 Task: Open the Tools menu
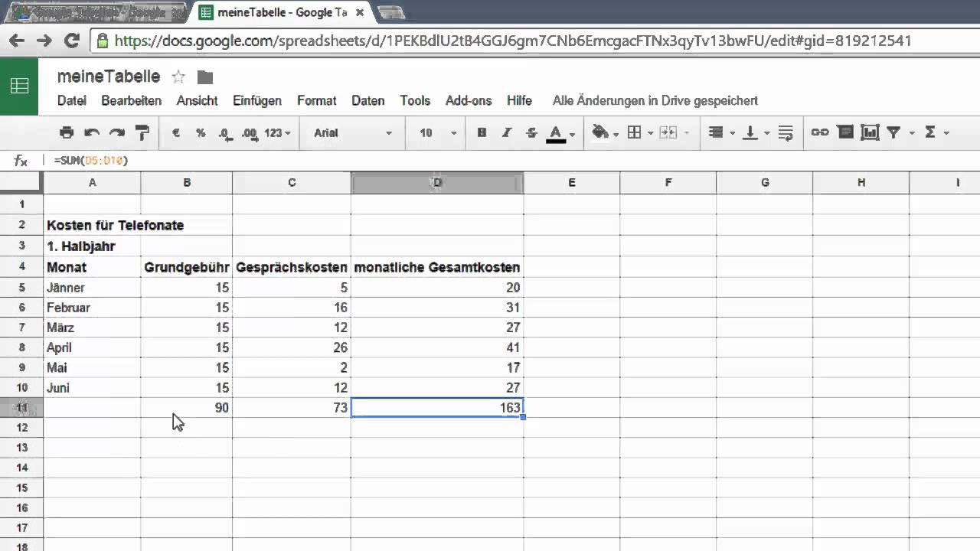coord(415,100)
